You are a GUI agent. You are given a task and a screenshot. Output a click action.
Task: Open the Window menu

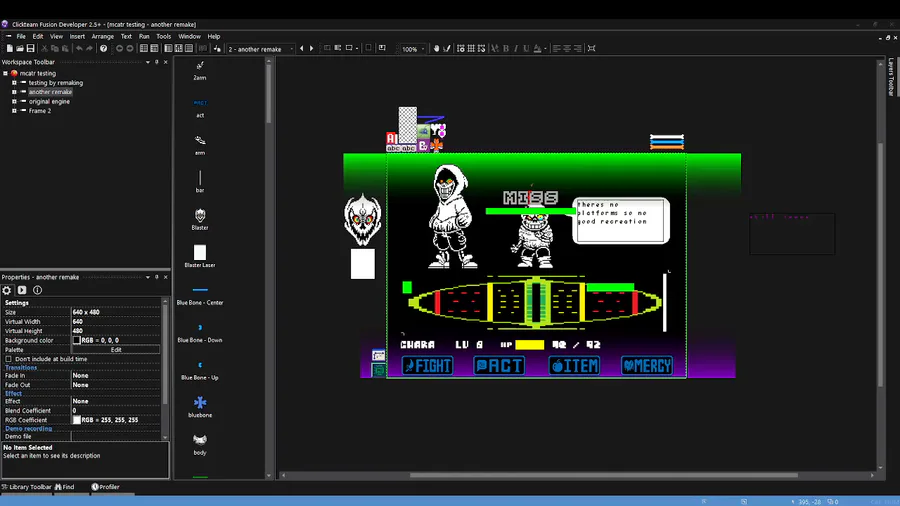pos(189,36)
